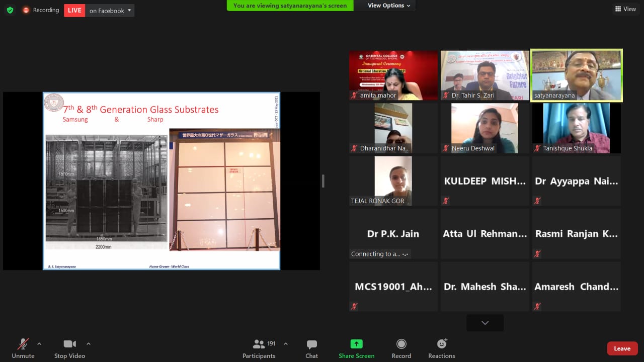
Task: Open the Chat panel
Action: point(312,348)
